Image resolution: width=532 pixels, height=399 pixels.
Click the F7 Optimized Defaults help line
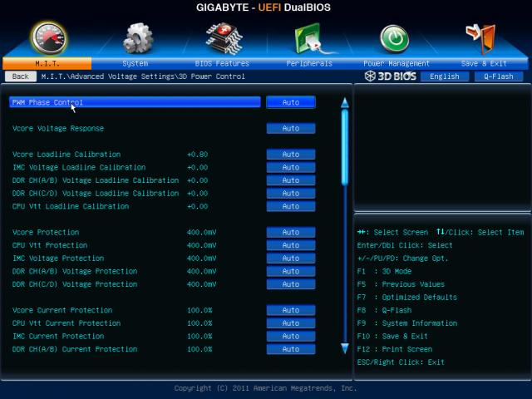[x=407, y=298]
